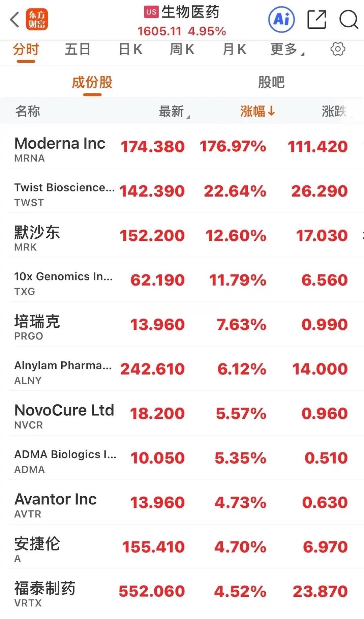Sort by 涨跌 column header
Screen dimensions: 364x619
(334, 111)
